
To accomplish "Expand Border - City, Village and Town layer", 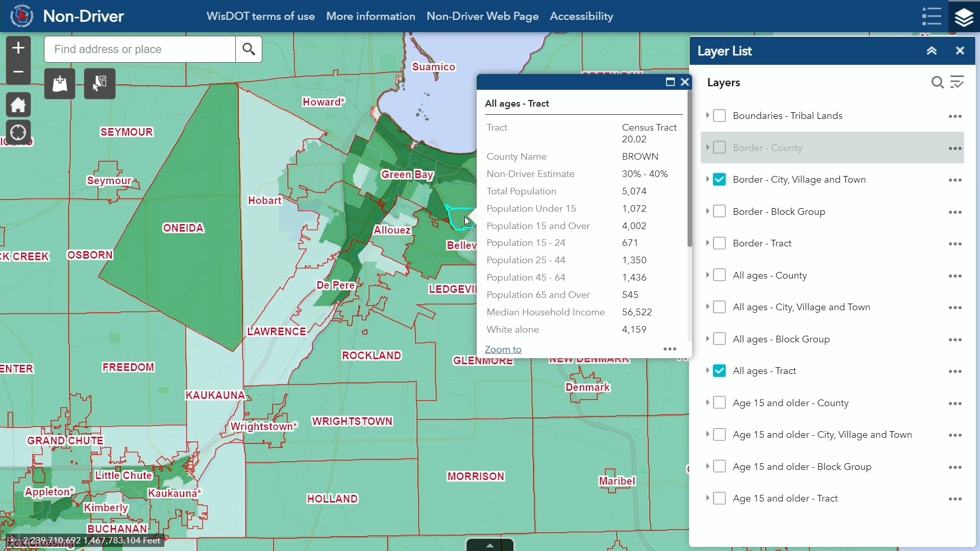I will point(707,179).
